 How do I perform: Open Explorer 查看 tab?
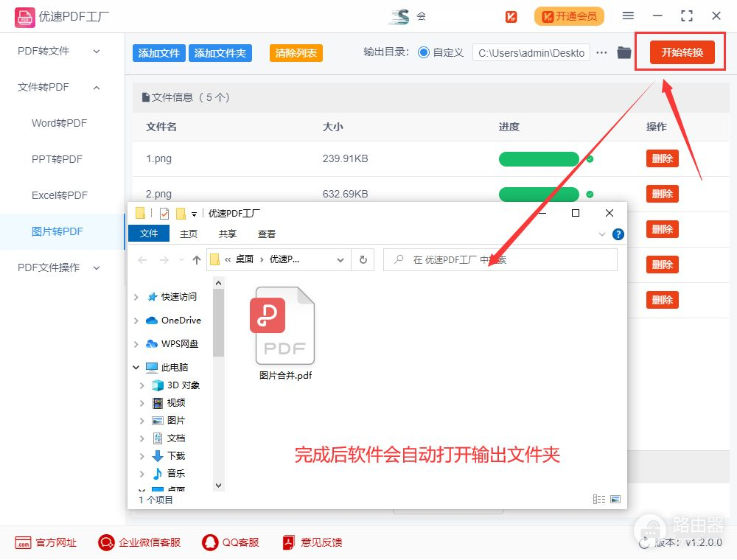[x=267, y=234]
